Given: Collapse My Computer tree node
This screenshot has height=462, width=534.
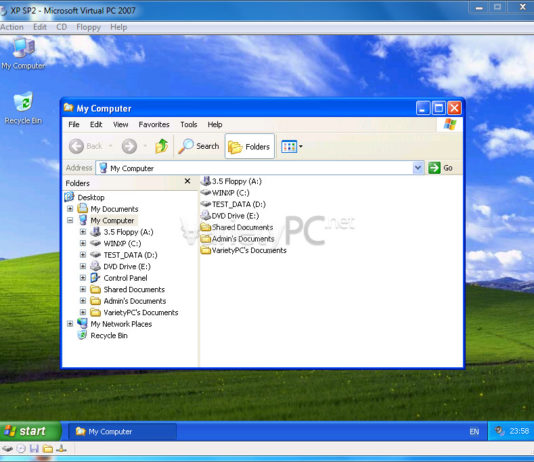Looking at the screenshot, I should click(x=70, y=220).
